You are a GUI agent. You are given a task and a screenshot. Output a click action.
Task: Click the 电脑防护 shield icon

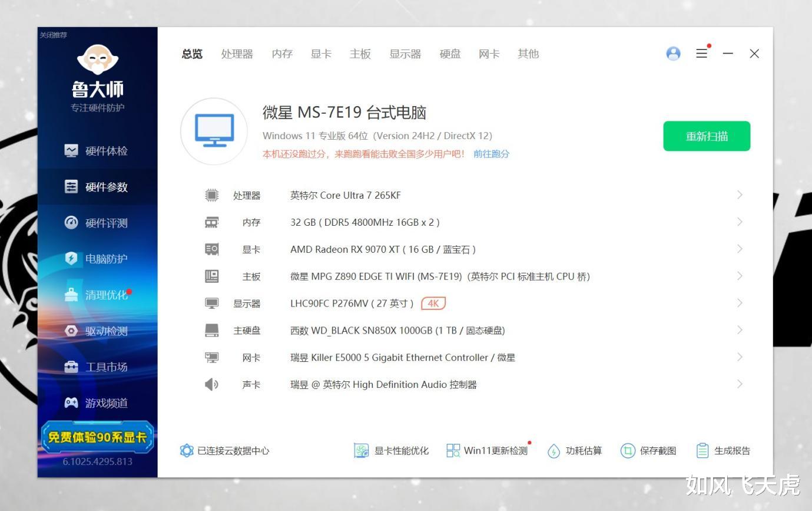[71, 259]
